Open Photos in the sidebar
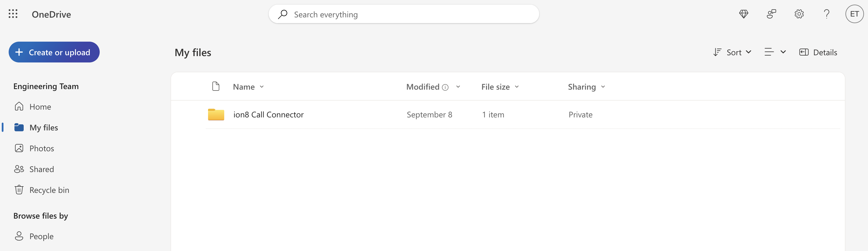 41,148
